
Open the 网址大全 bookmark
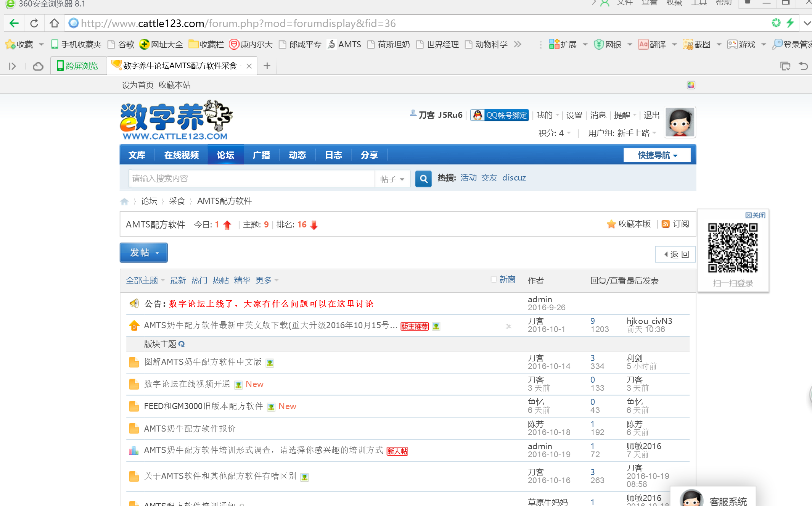coord(161,44)
